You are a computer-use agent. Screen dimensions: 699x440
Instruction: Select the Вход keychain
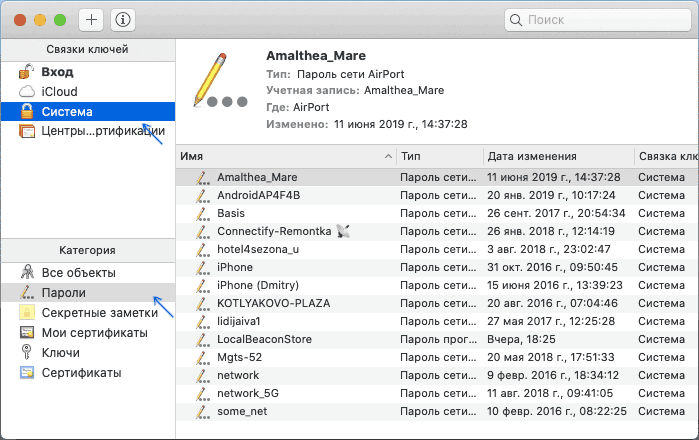click(88, 72)
